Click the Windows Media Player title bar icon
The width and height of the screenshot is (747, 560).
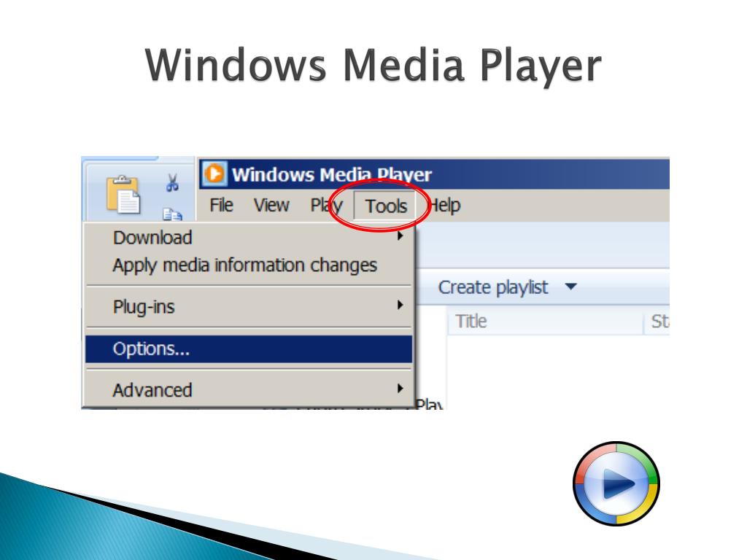[x=214, y=174]
